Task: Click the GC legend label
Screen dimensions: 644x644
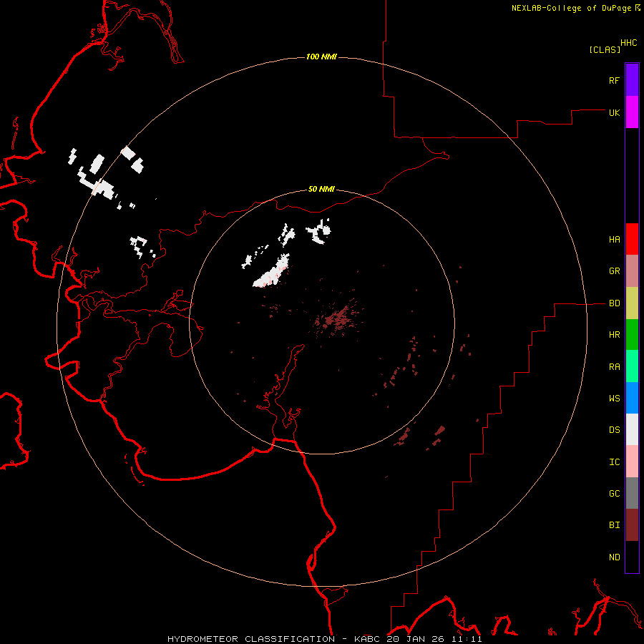Action: [x=614, y=494]
